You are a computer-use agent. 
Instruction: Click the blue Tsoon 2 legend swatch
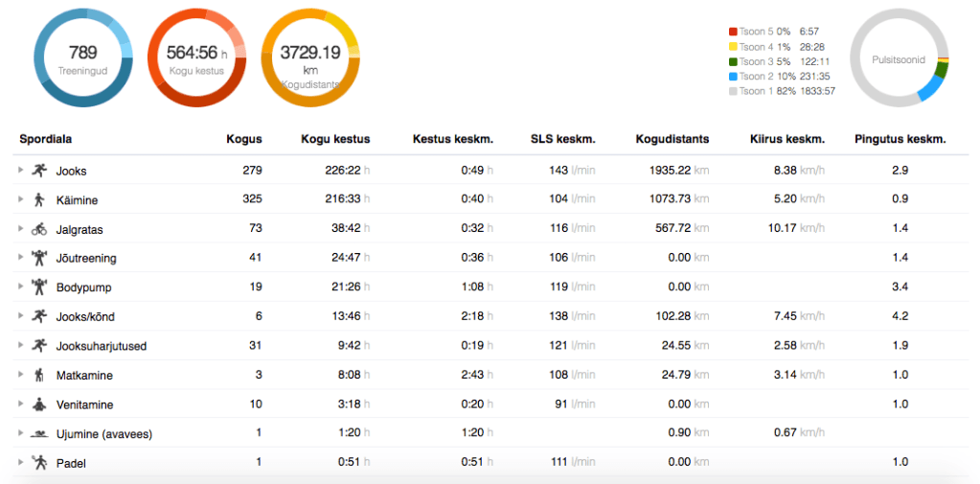click(734, 77)
